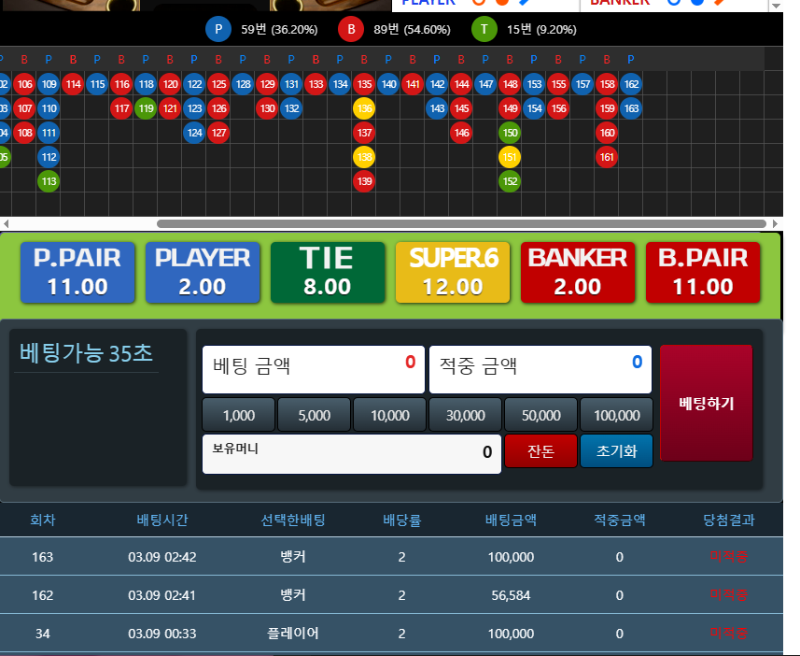This screenshot has width=800, height=656.
Task: Click the blue roadmap bead 157
Action: click(582, 84)
